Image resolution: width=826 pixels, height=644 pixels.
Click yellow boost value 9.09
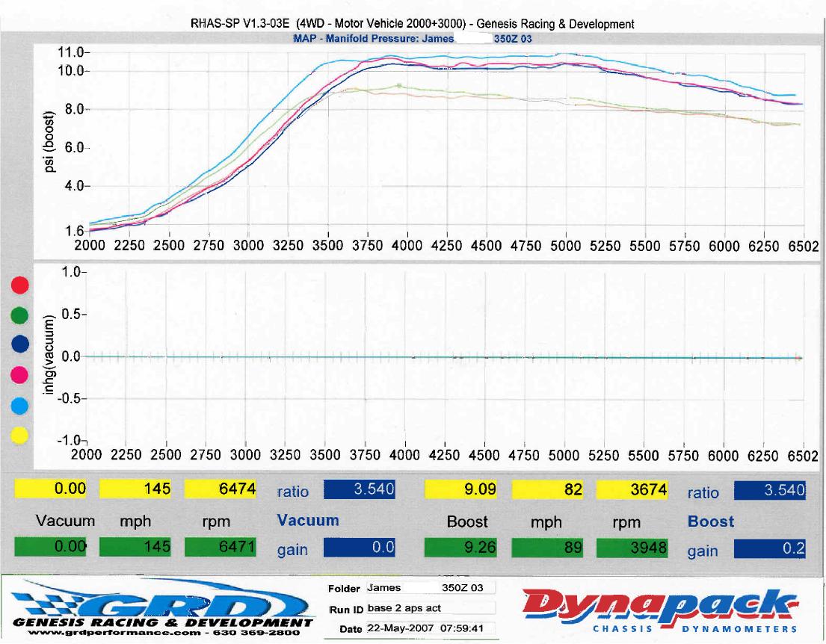pyautogui.click(x=461, y=489)
